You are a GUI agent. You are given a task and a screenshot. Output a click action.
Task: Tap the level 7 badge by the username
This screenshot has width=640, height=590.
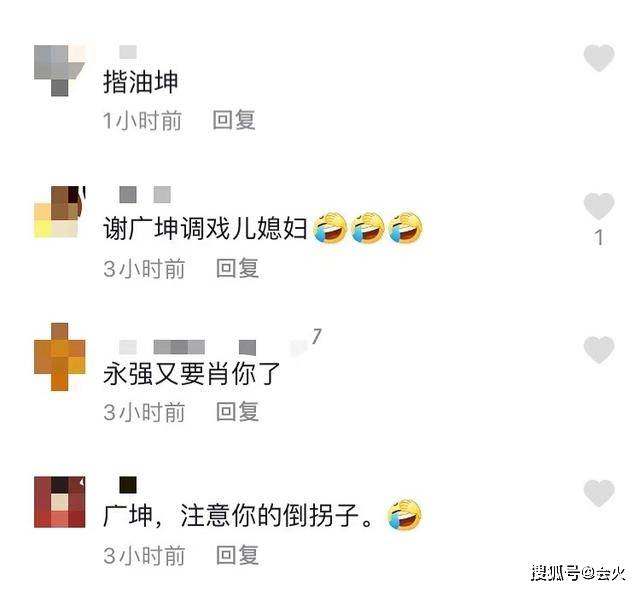coord(306,342)
